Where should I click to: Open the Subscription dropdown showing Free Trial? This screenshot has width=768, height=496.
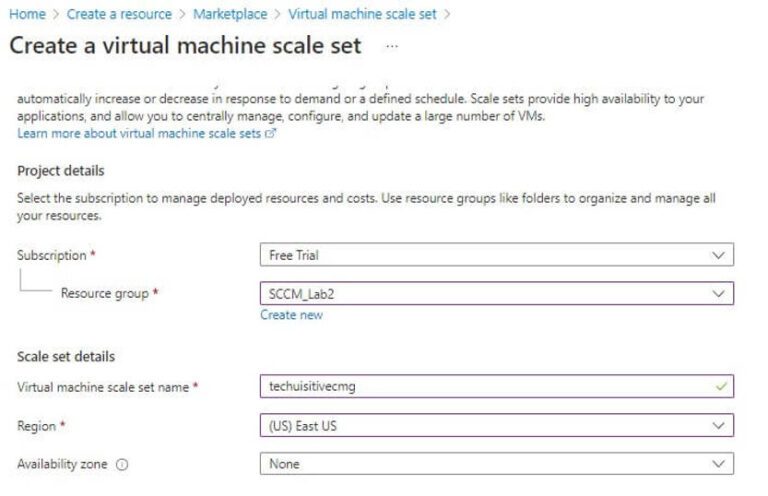click(x=496, y=255)
